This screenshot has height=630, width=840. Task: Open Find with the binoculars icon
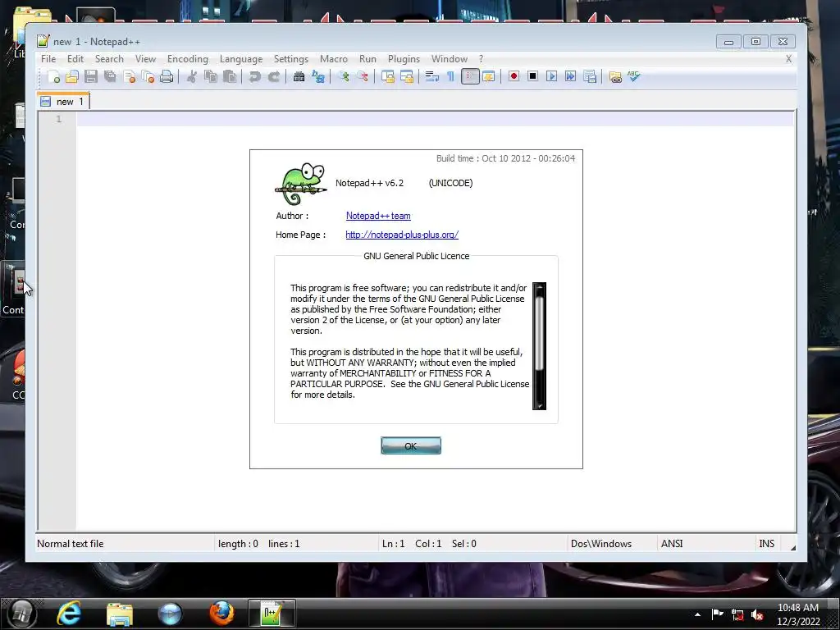(299, 76)
